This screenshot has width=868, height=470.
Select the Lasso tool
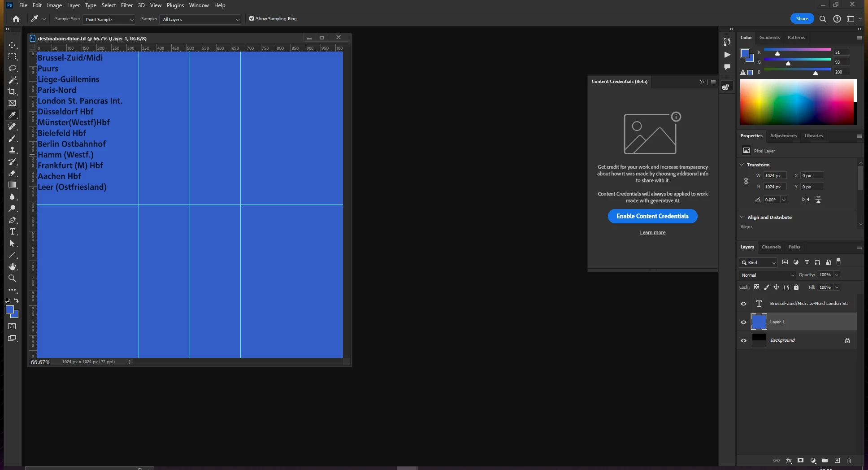click(12, 68)
